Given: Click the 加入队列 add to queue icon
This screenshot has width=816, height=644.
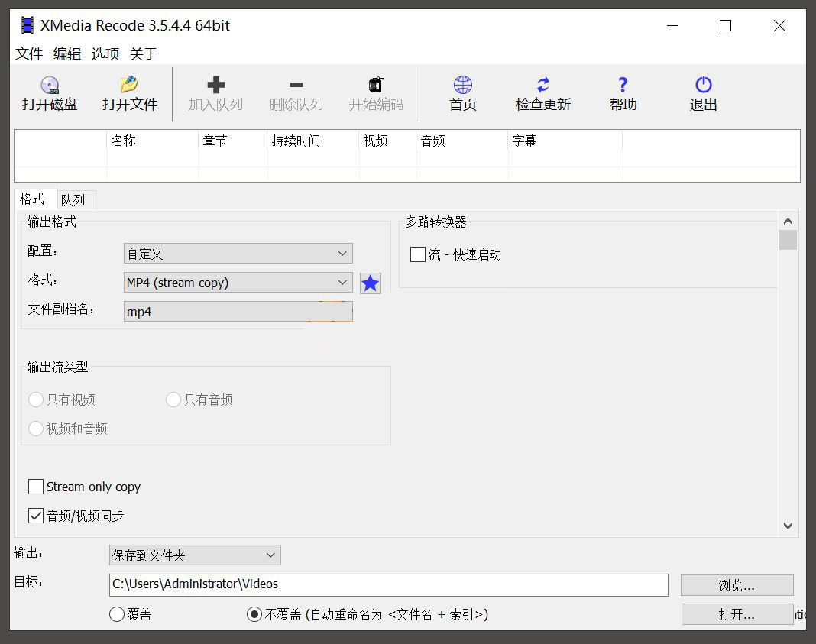Looking at the screenshot, I should tap(216, 93).
